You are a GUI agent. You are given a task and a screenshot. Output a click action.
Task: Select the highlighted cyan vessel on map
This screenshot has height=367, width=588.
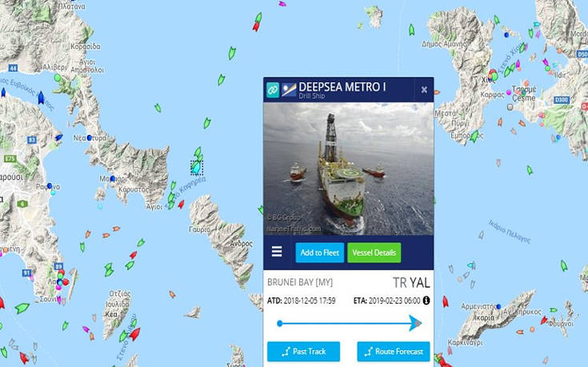(197, 168)
